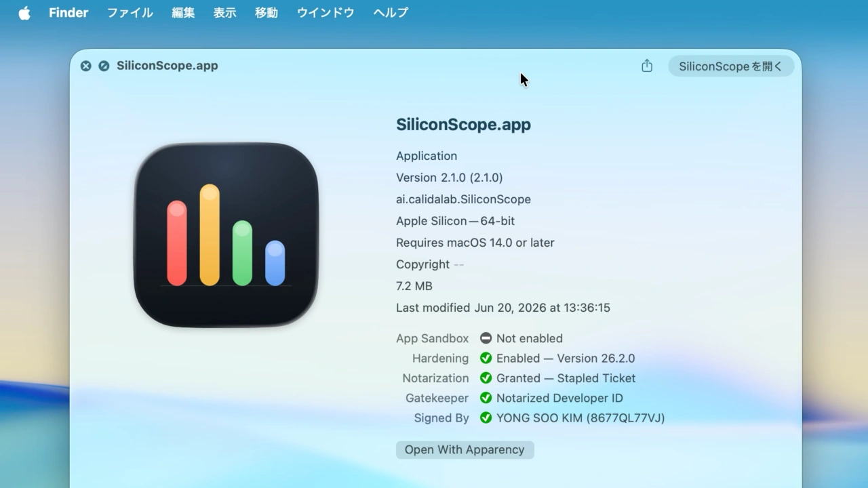Image resolution: width=868 pixels, height=488 pixels.
Task: Click the SiliconScope.app window title text
Action: point(167,66)
